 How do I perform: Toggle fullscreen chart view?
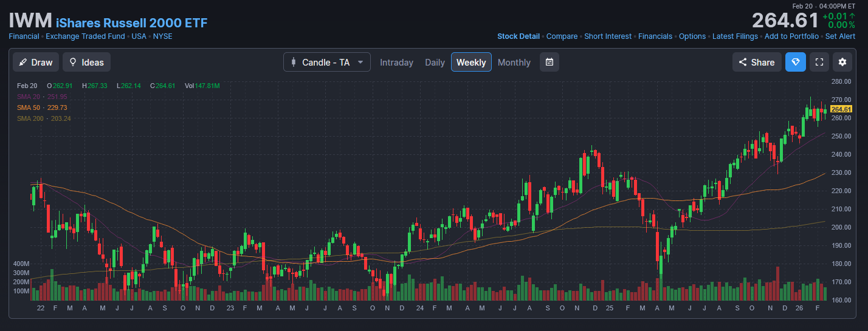point(819,62)
